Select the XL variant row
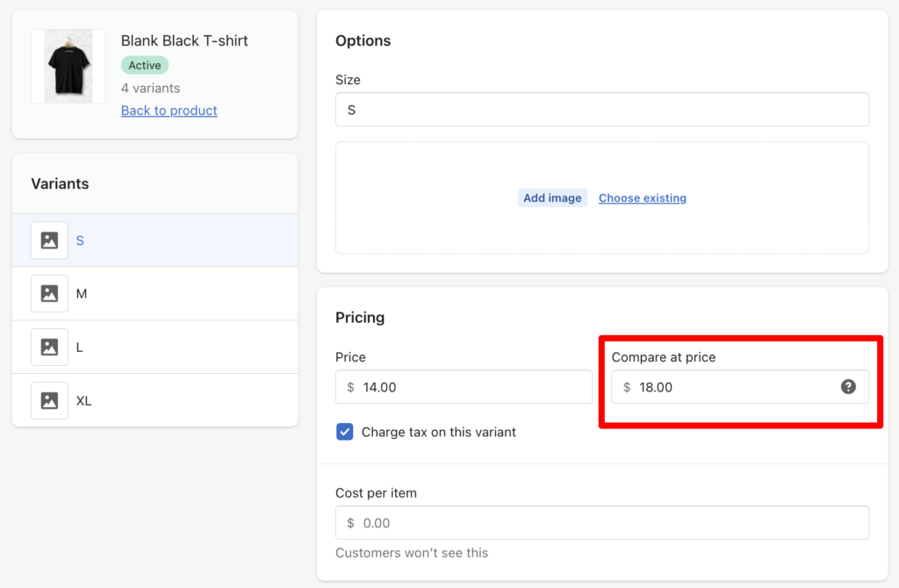 click(155, 400)
